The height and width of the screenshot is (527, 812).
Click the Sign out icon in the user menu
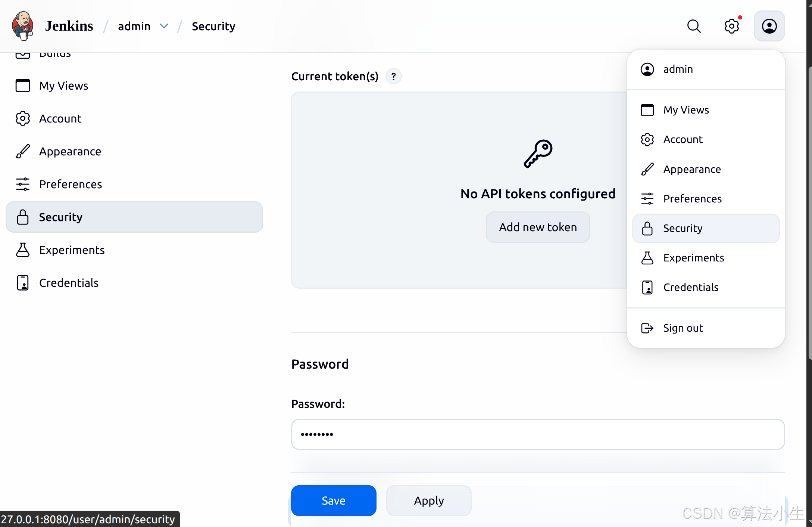click(x=647, y=328)
